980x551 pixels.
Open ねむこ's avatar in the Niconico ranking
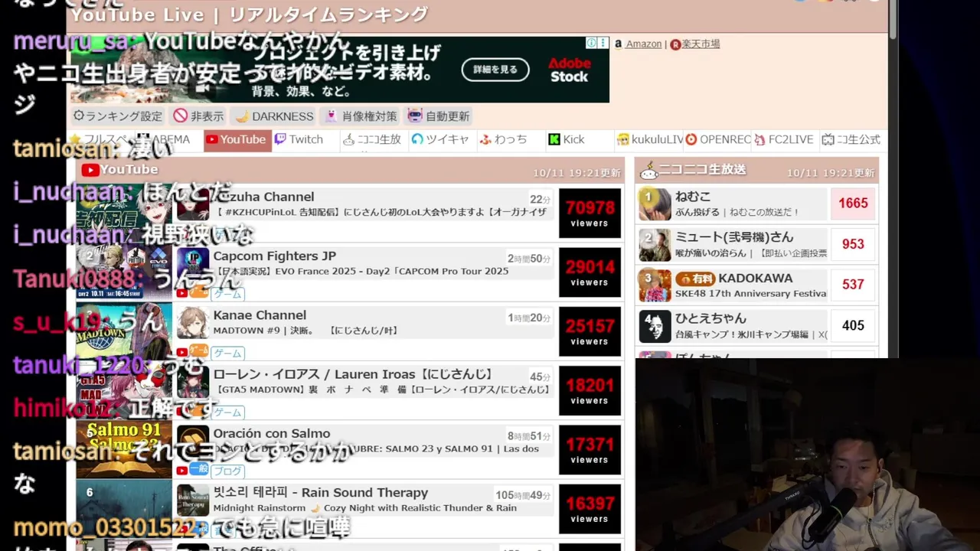tap(655, 204)
